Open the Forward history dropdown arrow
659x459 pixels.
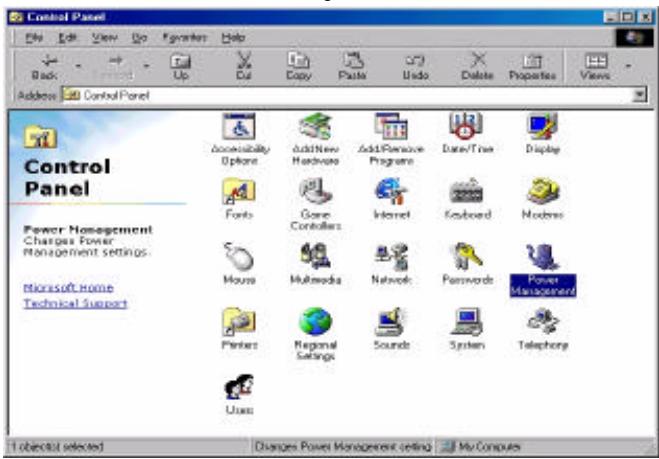point(146,66)
